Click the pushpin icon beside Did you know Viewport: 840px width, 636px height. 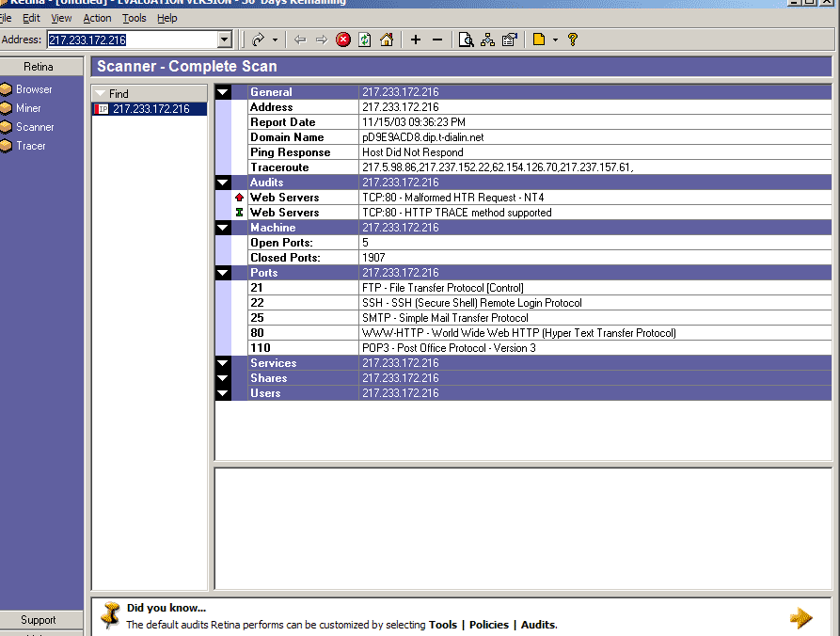(x=111, y=615)
